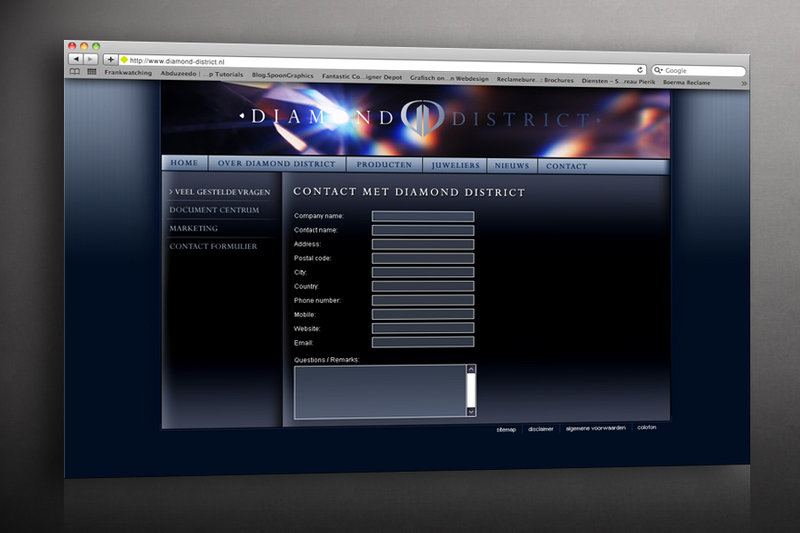Image resolution: width=800 pixels, height=533 pixels.
Task: Open the Diensten – S...reau Pierik bookmark
Action: [618, 81]
